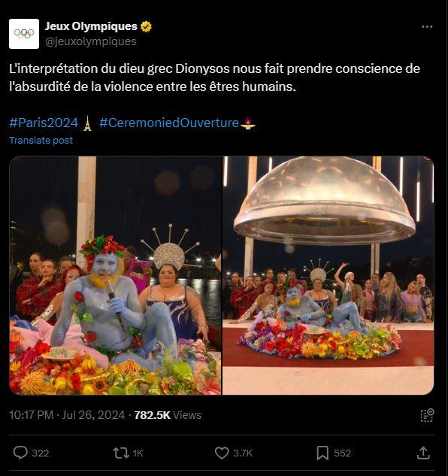Click the gold verified badge

(x=146, y=27)
